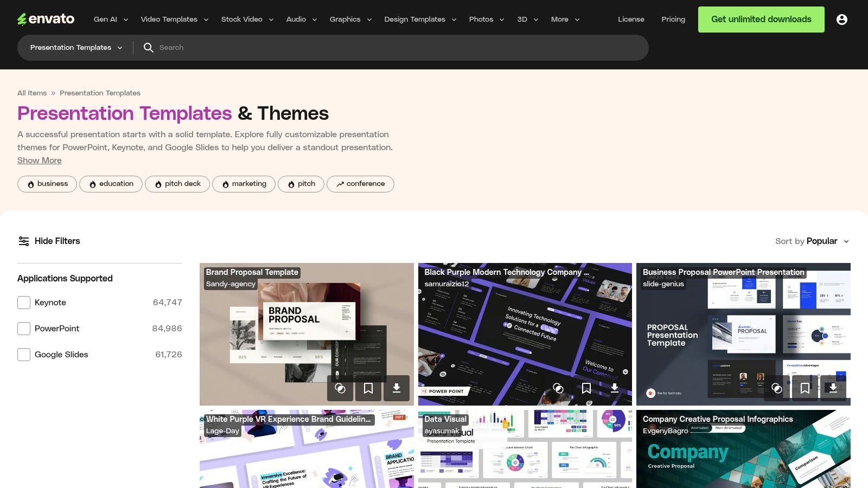Click Get unlimited downloads button
868x488 pixels.
[x=761, y=20]
